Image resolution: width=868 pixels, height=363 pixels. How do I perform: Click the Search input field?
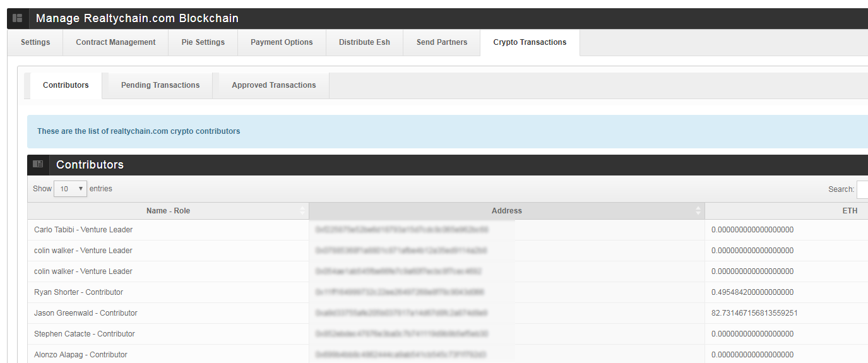(862, 189)
